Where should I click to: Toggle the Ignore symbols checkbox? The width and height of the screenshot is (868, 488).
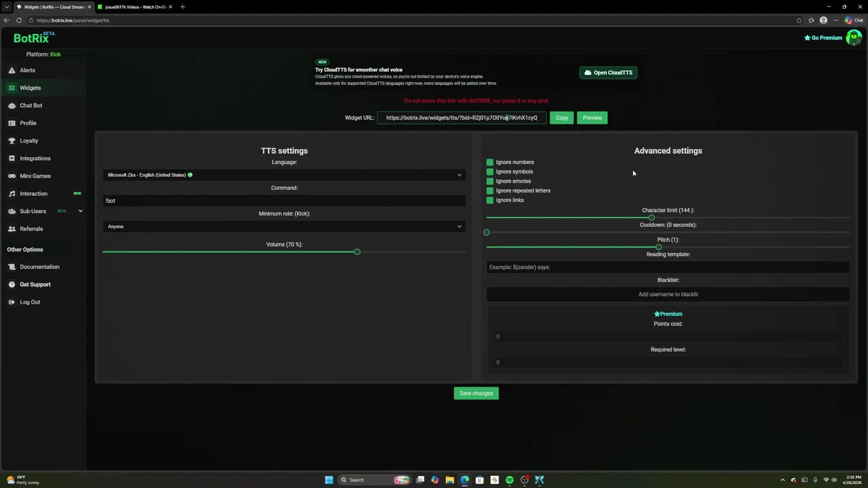[490, 171]
